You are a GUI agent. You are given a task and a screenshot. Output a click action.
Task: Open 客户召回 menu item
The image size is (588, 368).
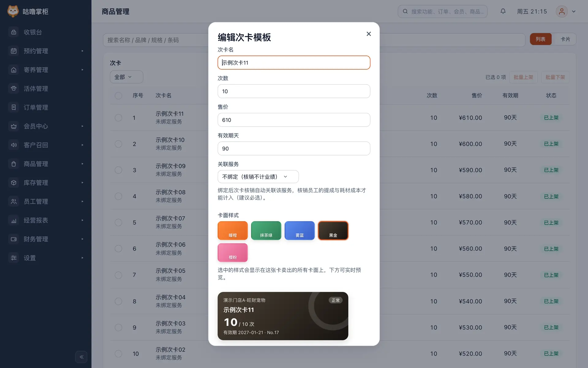[x=46, y=145]
